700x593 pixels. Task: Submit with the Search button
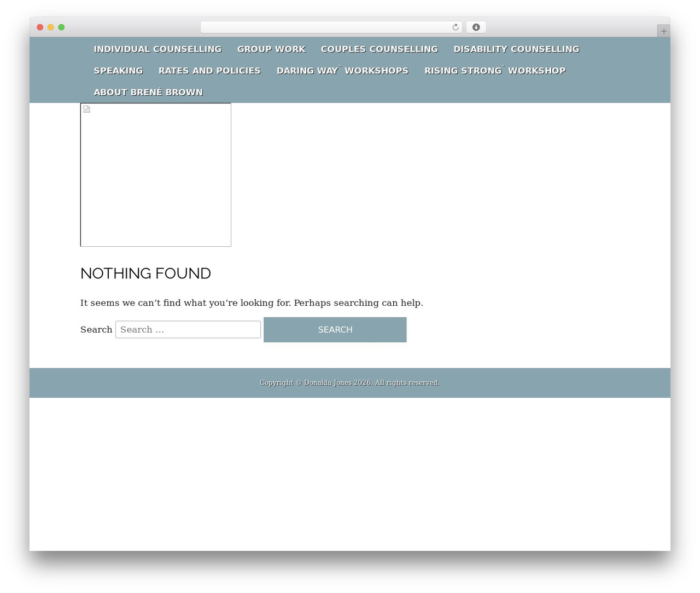pos(335,330)
